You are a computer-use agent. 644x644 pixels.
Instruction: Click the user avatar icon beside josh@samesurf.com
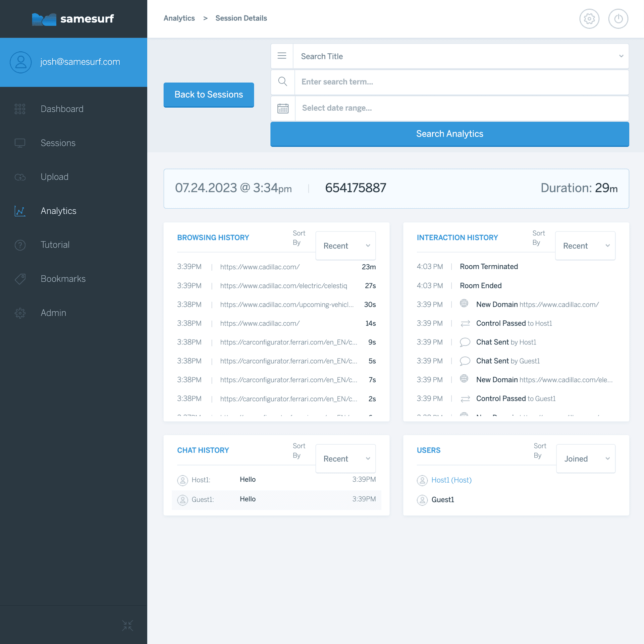pos(20,62)
